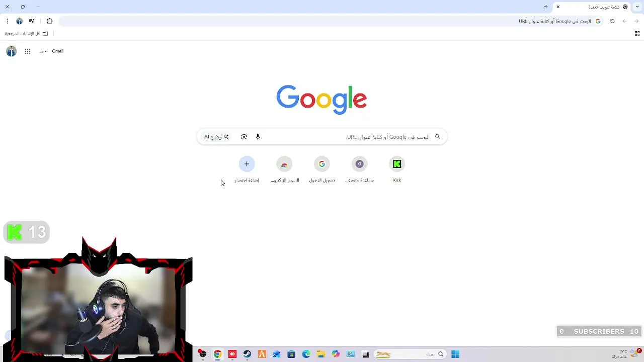Open Steam from the taskbar
The image size is (644, 362).
[247, 354]
